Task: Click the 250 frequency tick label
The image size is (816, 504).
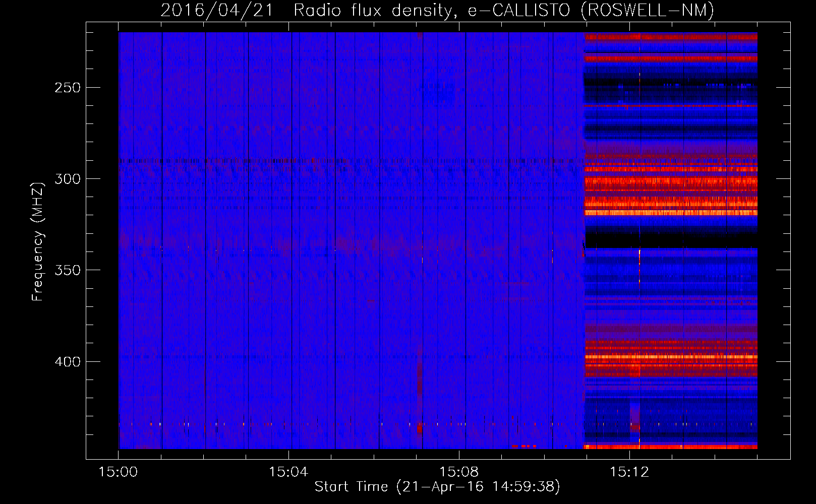Action: tap(67, 88)
